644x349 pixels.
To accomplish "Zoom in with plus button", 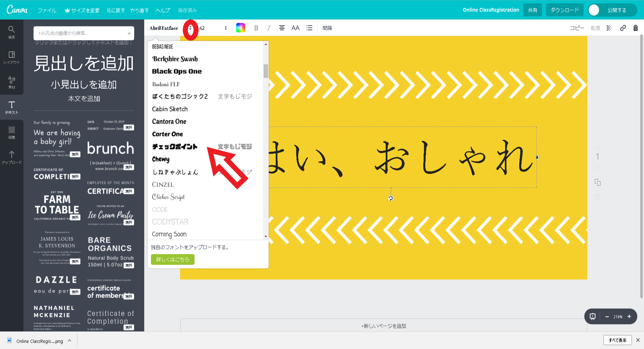I will pyautogui.click(x=629, y=316).
